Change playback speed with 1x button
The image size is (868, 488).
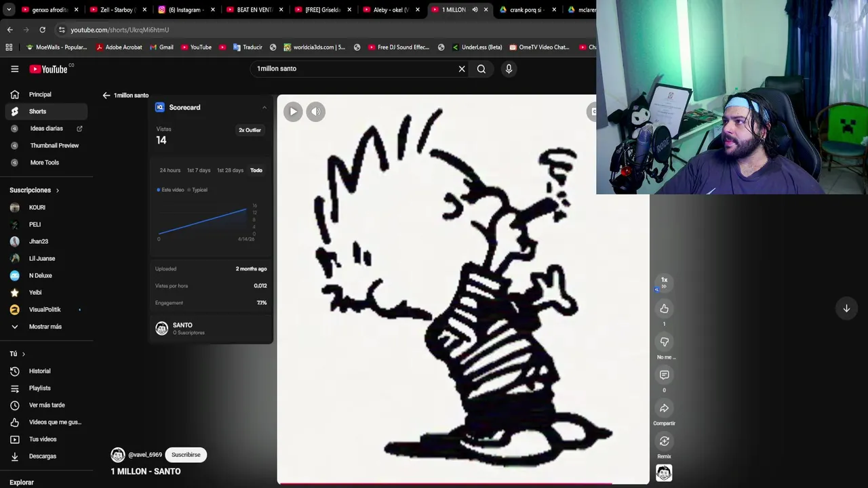click(x=665, y=281)
